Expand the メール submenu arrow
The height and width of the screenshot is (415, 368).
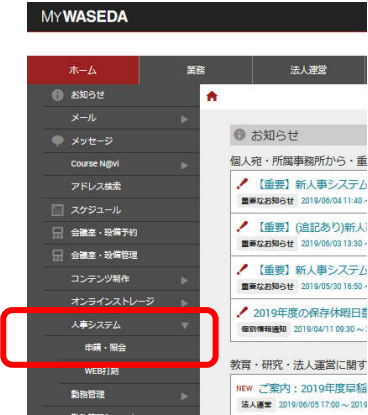184,119
